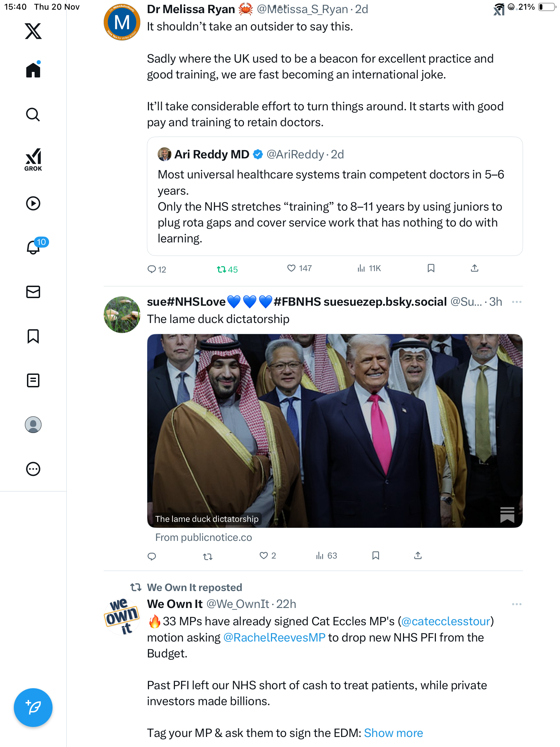
Task: Open the @RachelReevesMP mention link
Action: click(x=274, y=637)
